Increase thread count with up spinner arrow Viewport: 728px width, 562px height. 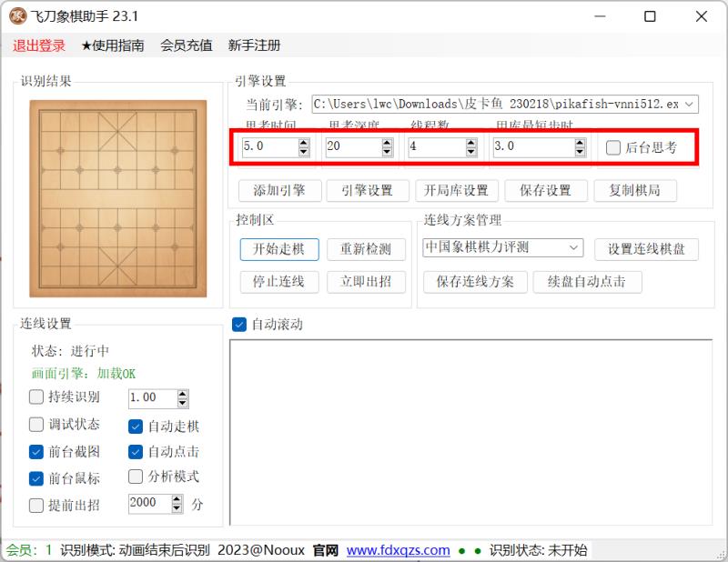470,143
